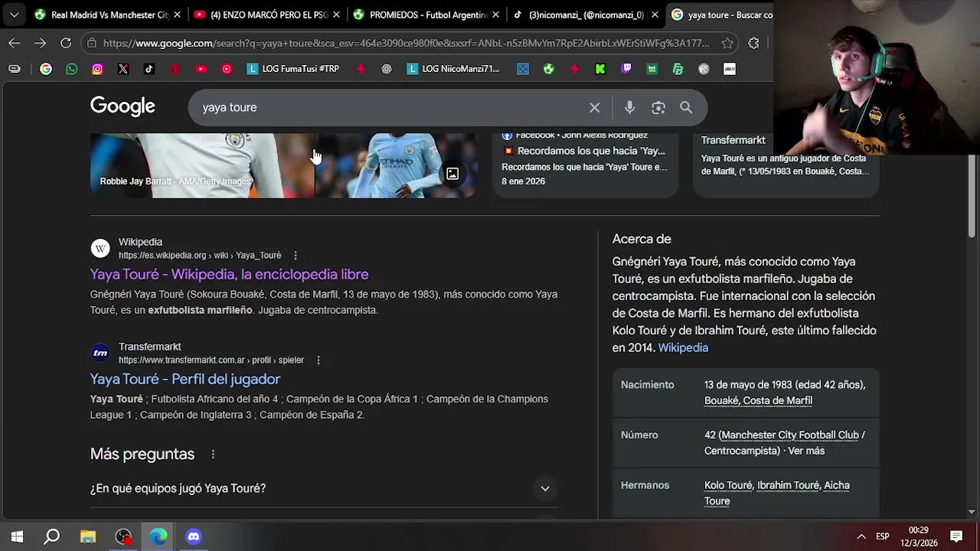Close the Real Madrid Vs Manchester City tab
The width and height of the screenshot is (980, 551).
177,15
